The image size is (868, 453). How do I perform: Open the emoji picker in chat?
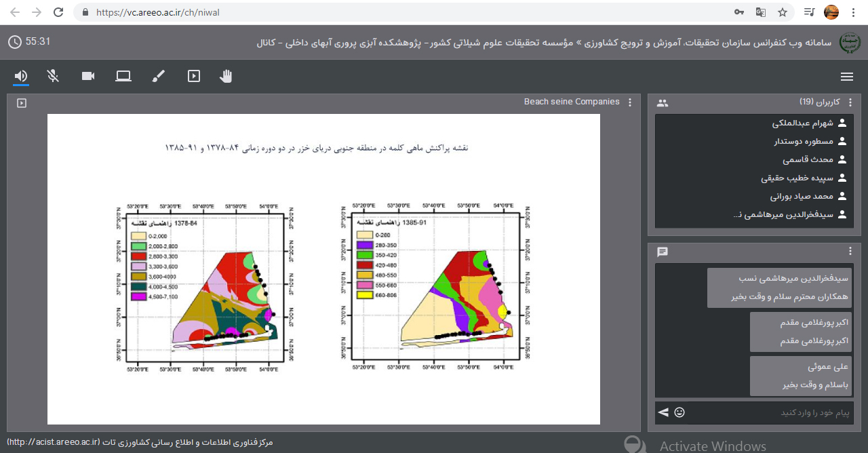click(679, 412)
